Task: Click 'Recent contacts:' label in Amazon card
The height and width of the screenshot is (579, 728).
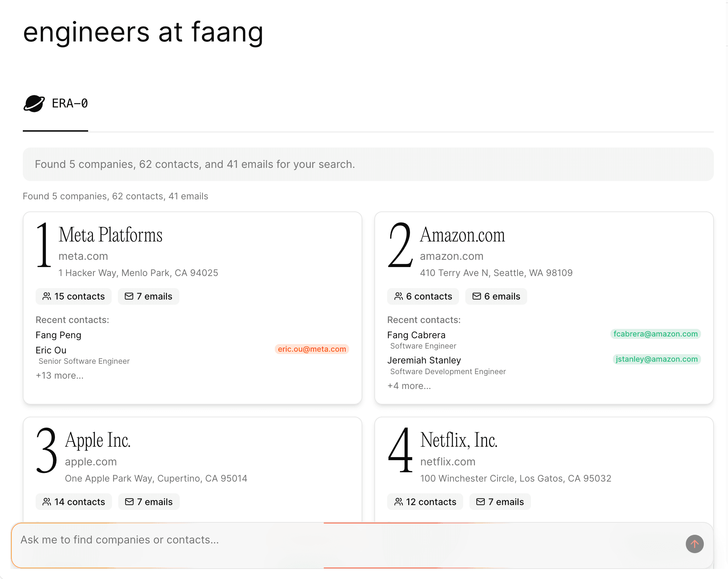Action: (424, 320)
